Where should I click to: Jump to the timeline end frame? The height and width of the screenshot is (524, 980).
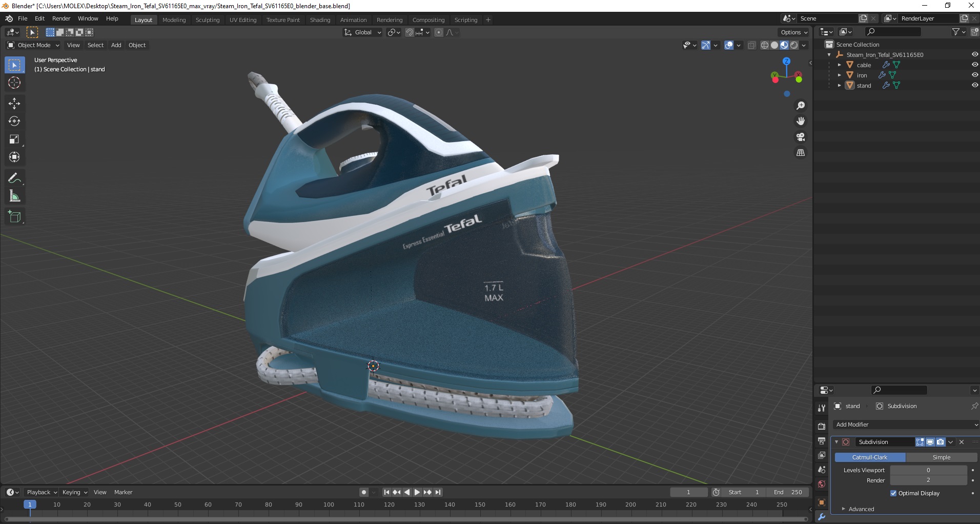coord(438,492)
